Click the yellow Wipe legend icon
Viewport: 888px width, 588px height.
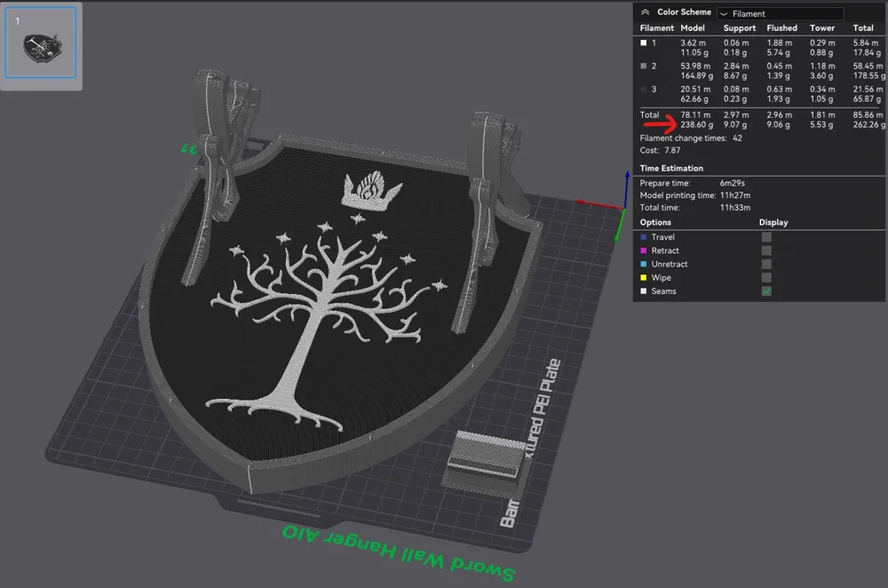tap(644, 277)
